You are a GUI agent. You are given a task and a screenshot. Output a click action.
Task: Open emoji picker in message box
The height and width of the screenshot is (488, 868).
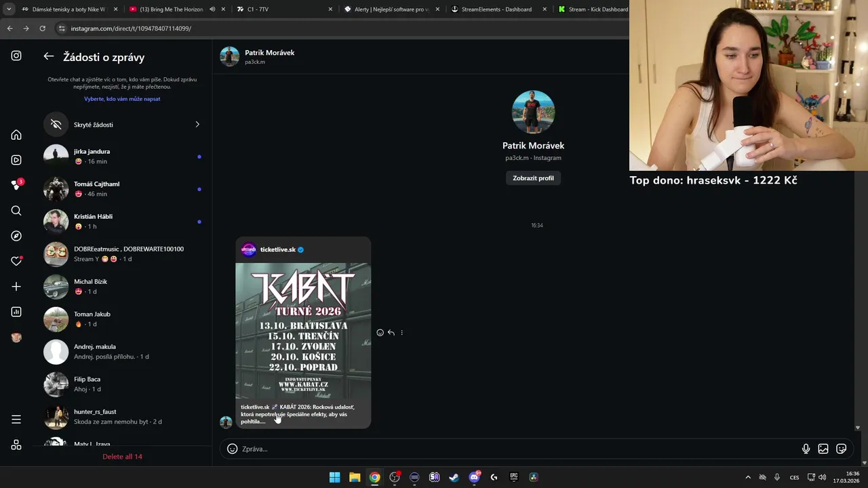pos(232,449)
